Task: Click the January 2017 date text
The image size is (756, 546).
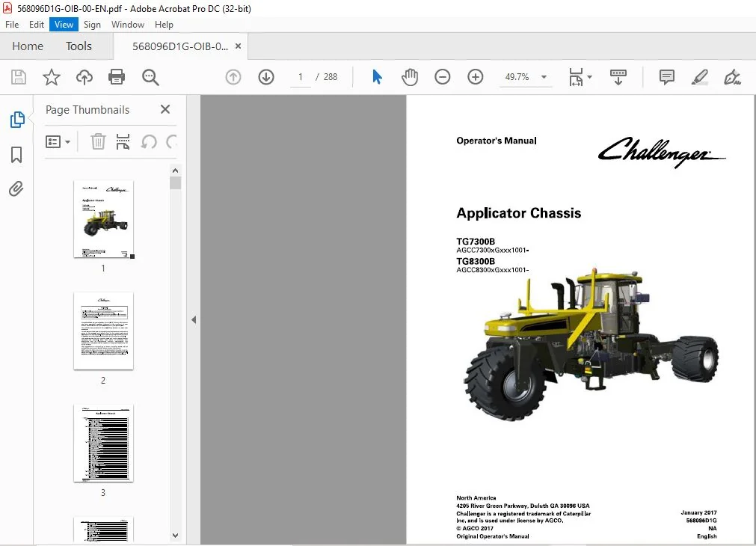Action: click(698, 513)
